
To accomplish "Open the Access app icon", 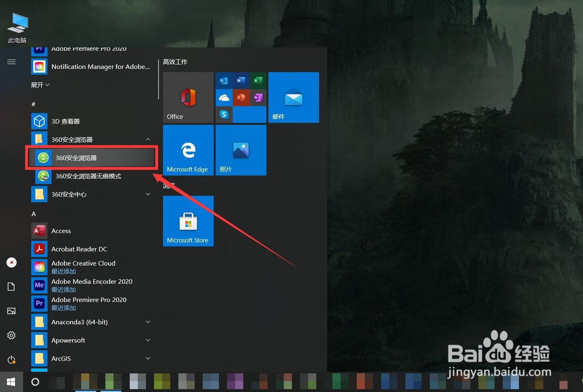I will tap(39, 231).
